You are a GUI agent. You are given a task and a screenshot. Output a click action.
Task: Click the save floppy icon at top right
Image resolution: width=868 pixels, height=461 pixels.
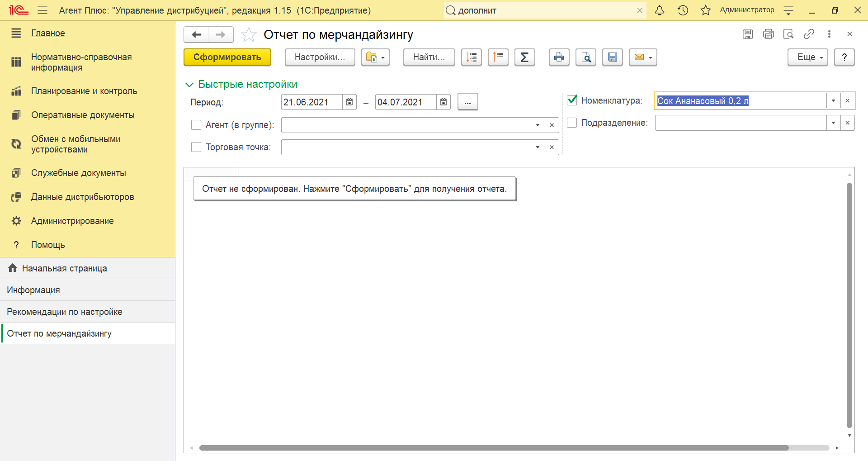[x=748, y=34]
